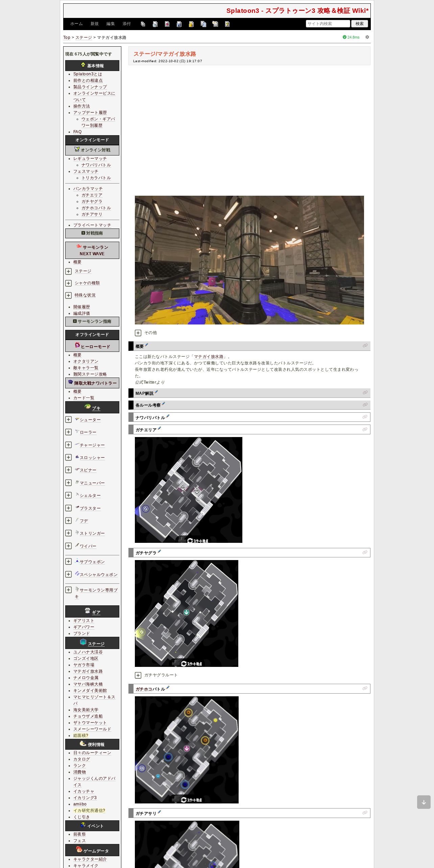
Task: Expand the サーモンラン指南 collapsible box
Action: (92, 321)
